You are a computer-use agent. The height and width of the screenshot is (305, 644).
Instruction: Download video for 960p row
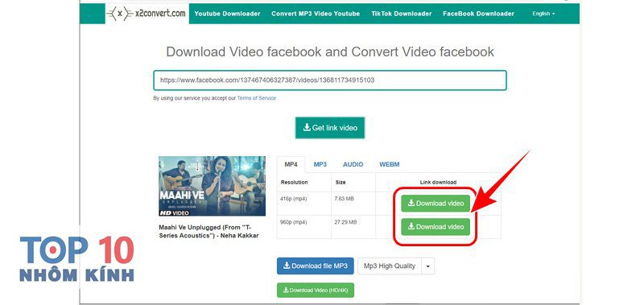pyautogui.click(x=436, y=227)
